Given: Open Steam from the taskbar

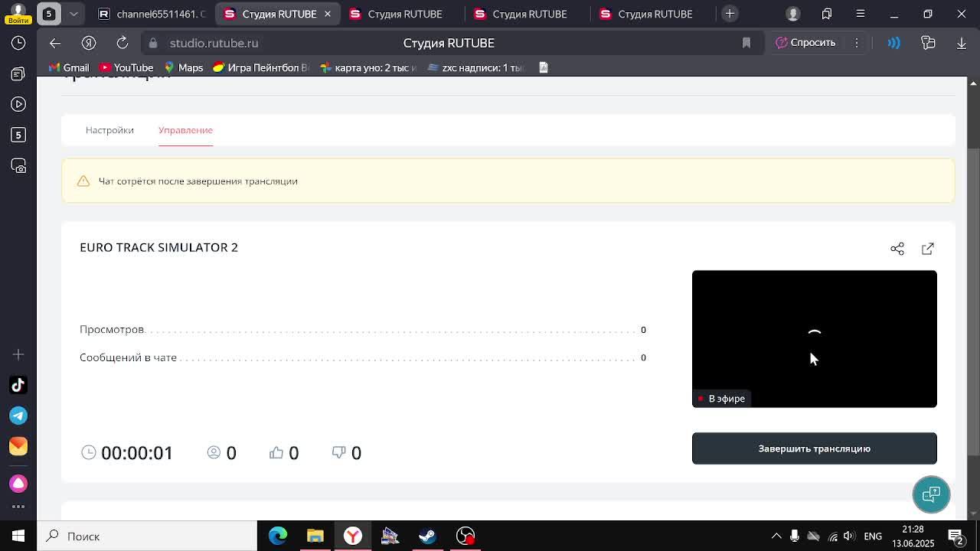Looking at the screenshot, I should coord(428,536).
